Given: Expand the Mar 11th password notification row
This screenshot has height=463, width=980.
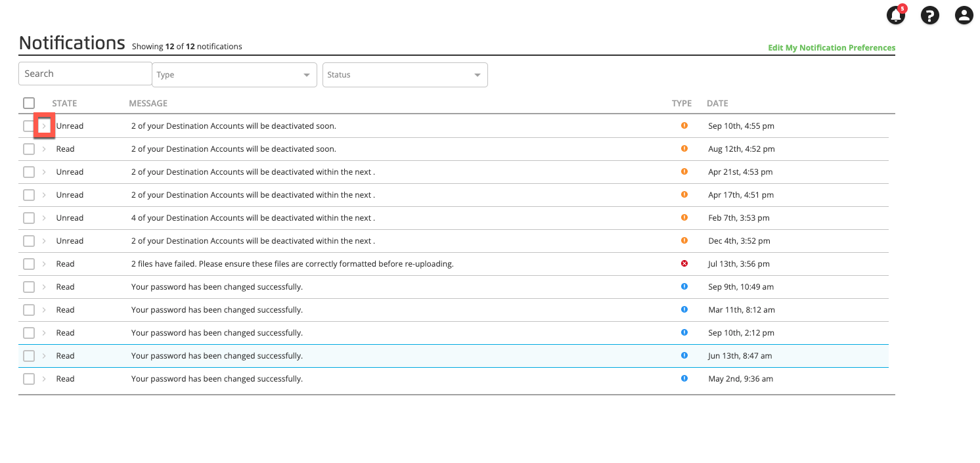Looking at the screenshot, I should pos(44,310).
